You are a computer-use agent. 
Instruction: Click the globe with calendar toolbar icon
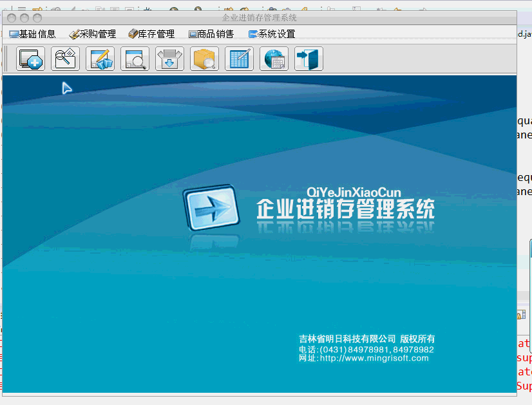274,59
